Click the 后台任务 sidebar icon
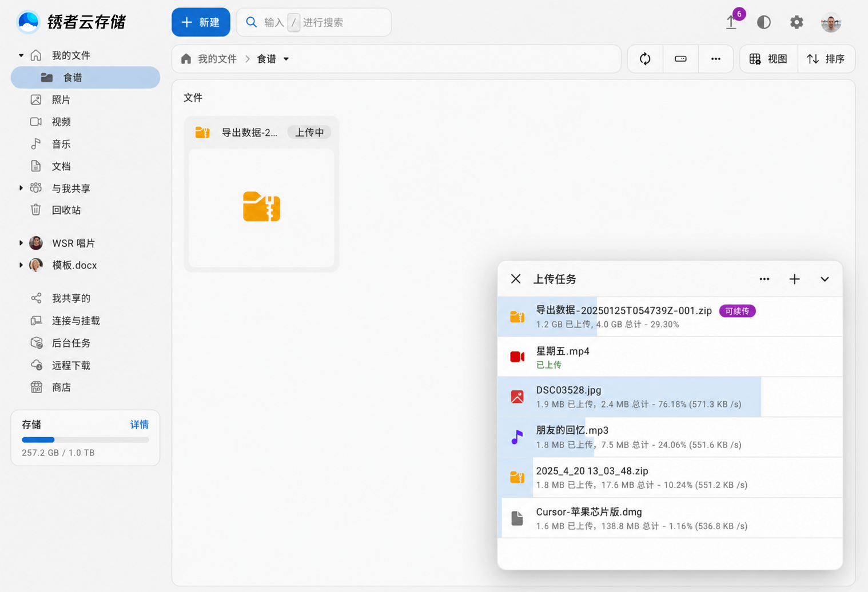 pyautogui.click(x=36, y=343)
